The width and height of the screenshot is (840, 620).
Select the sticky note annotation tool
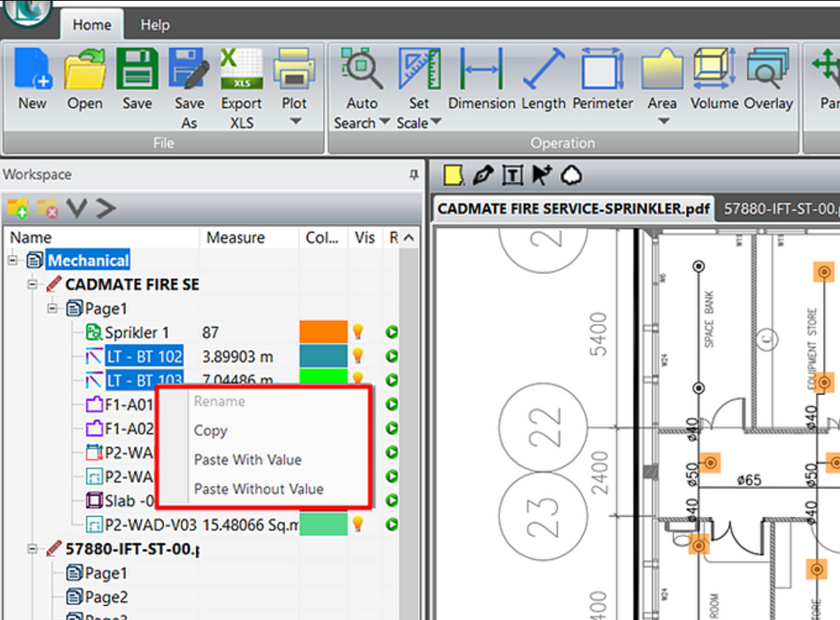click(x=452, y=175)
